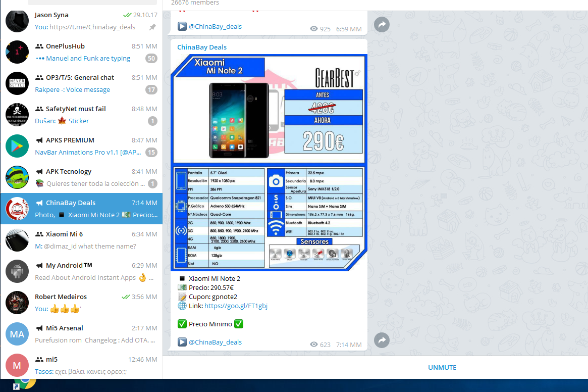Click the unread badge showing 17
Viewport: 588px width, 392px height.
(151, 90)
